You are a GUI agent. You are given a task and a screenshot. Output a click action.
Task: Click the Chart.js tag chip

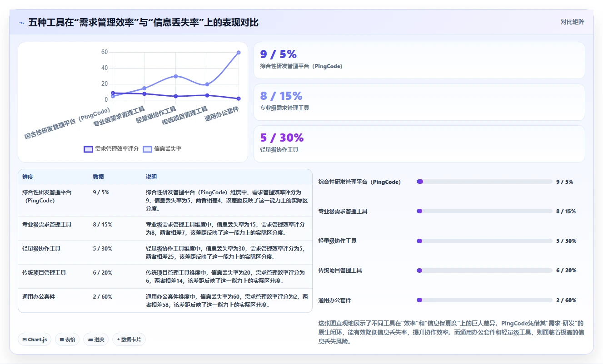35,339
